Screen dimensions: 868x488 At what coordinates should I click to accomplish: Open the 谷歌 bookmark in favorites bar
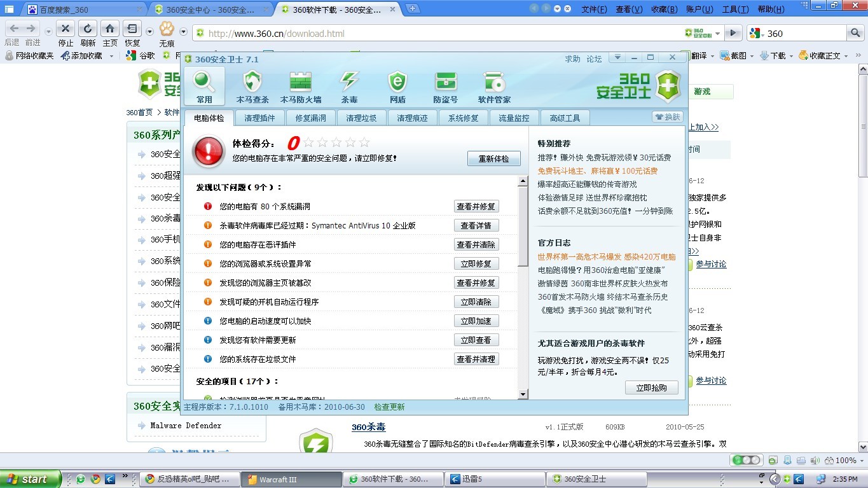coord(140,56)
